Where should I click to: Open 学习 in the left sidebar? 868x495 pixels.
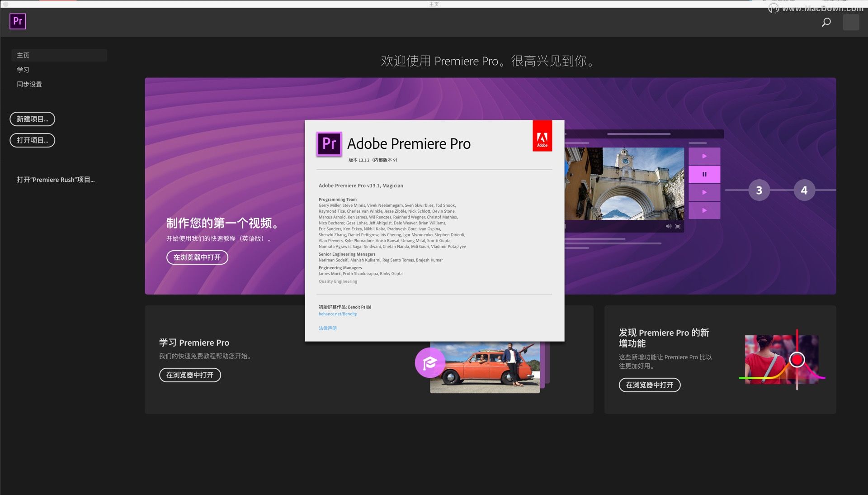[23, 70]
